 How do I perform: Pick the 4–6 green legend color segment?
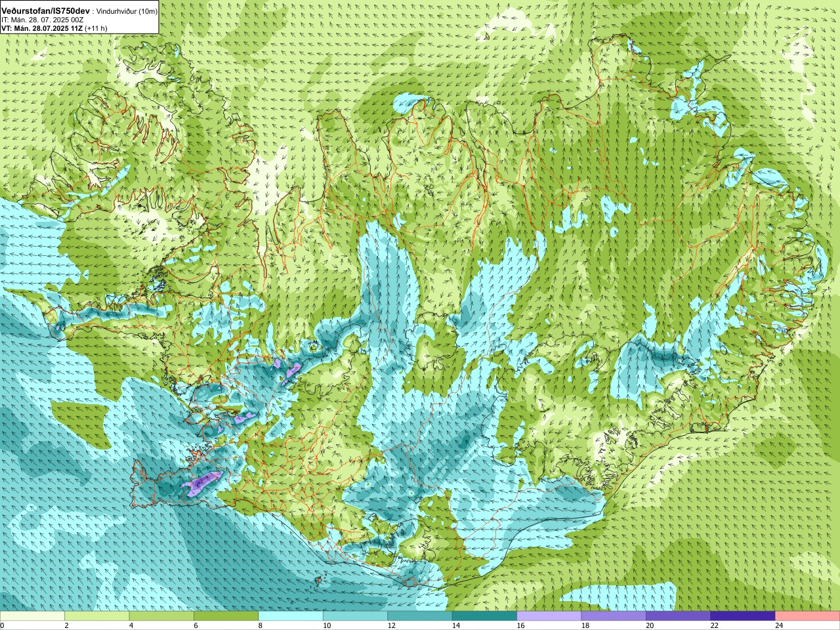click(161, 616)
